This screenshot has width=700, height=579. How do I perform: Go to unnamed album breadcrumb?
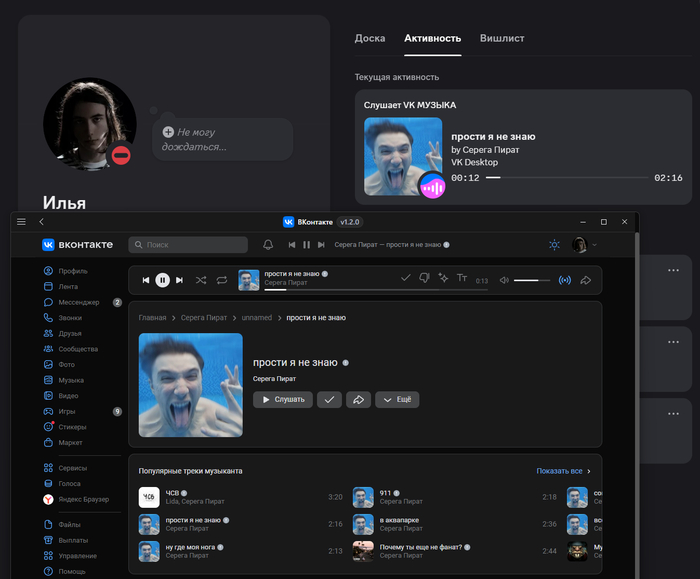[x=257, y=318]
